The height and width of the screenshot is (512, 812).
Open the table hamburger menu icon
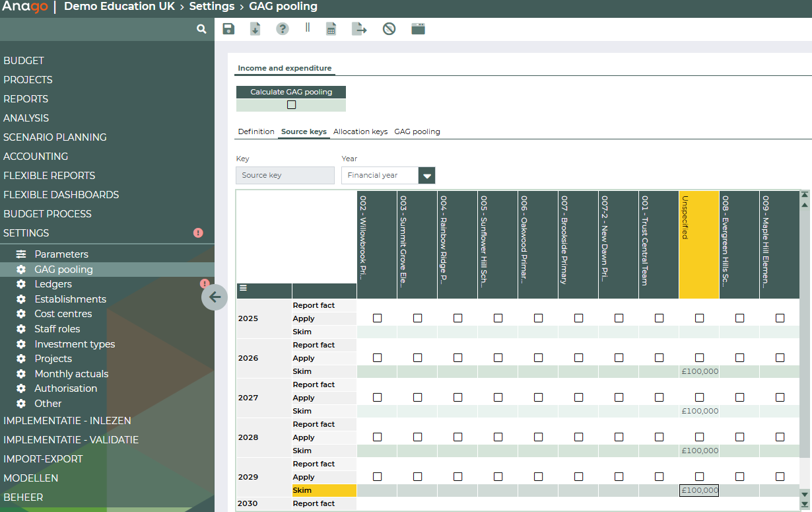pos(243,287)
